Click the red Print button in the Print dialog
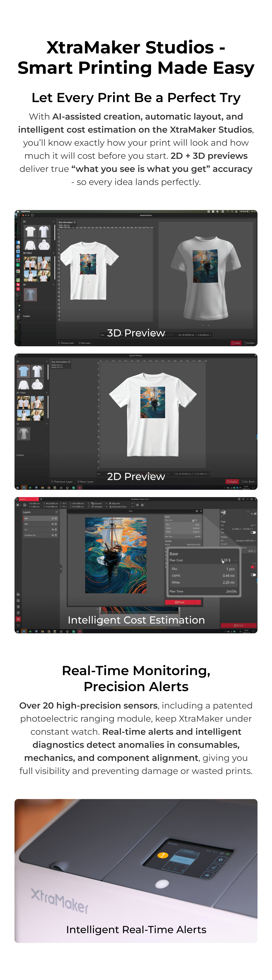The width and height of the screenshot is (272, 980). [x=180, y=602]
